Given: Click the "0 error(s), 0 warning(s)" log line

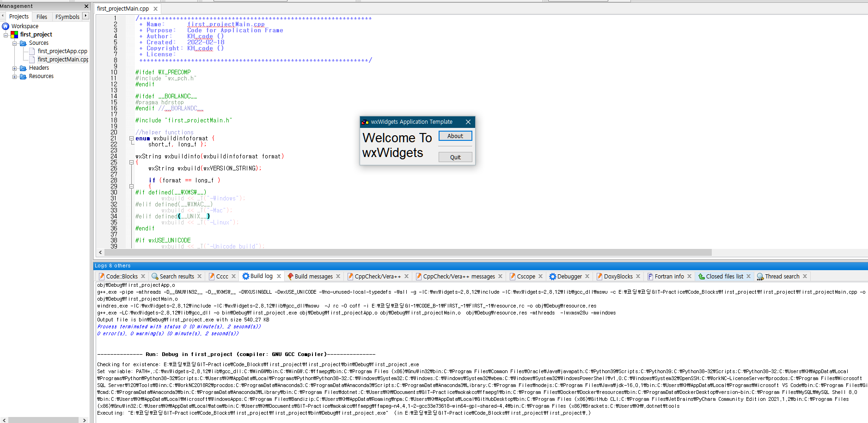Looking at the screenshot, I should click(168, 333).
